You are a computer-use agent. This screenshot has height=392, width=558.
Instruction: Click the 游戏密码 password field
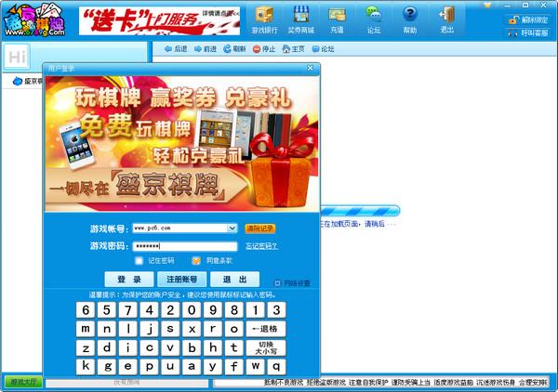[185, 246]
